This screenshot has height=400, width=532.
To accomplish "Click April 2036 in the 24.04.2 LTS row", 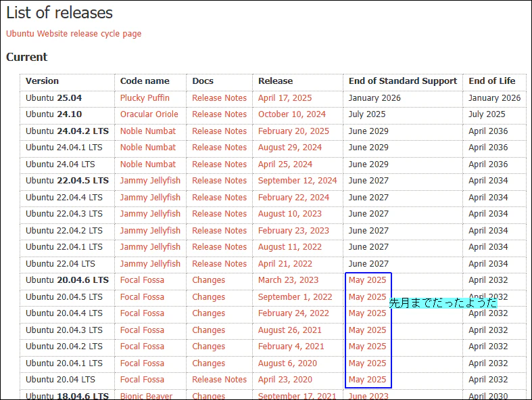I will [x=488, y=131].
